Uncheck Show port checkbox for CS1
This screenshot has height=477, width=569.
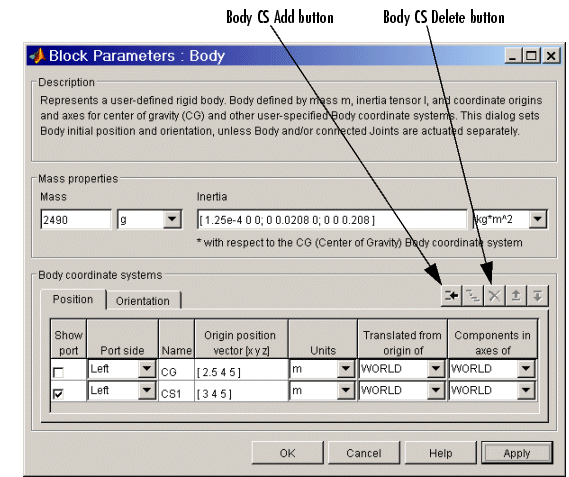point(58,394)
